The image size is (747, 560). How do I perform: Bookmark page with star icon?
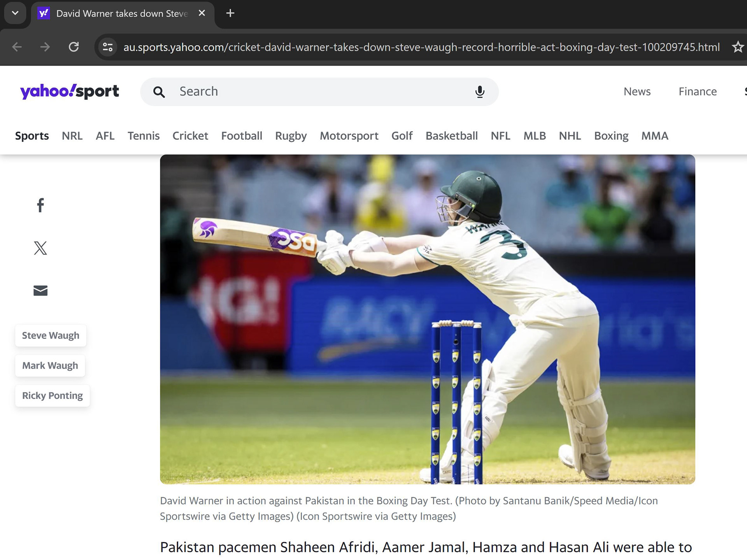coord(737,47)
